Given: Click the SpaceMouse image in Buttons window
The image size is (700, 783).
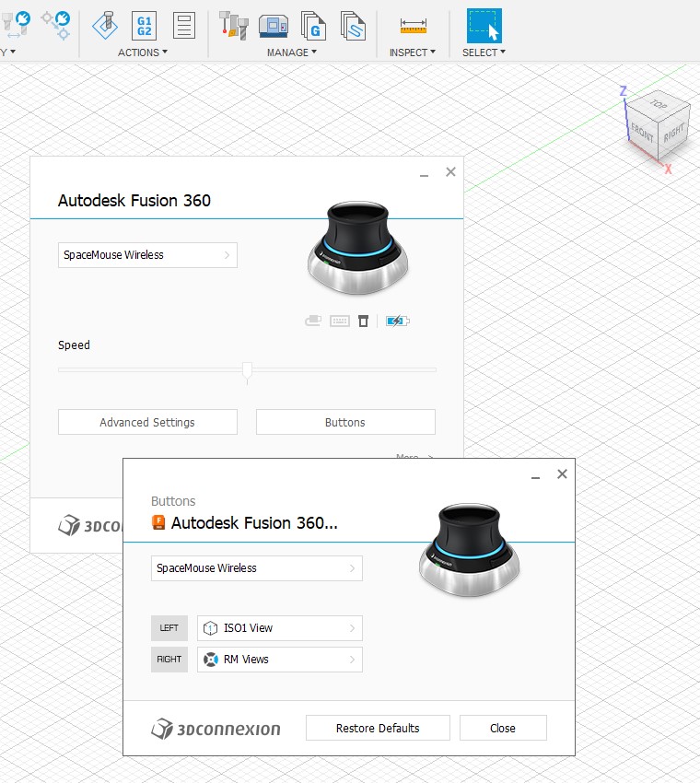Looking at the screenshot, I should click(x=470, y=550).
